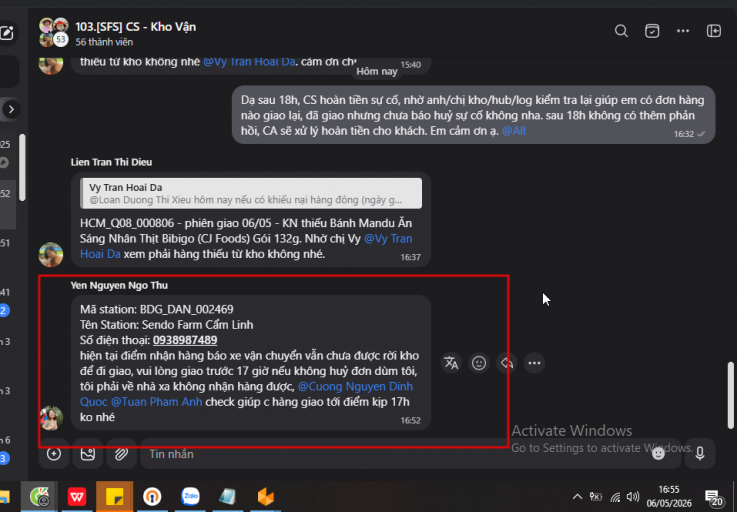This screenshot has height=512, width=737.
Task: Click the chat vertical scrollbar thumb
Action: (x=730, y=395)
